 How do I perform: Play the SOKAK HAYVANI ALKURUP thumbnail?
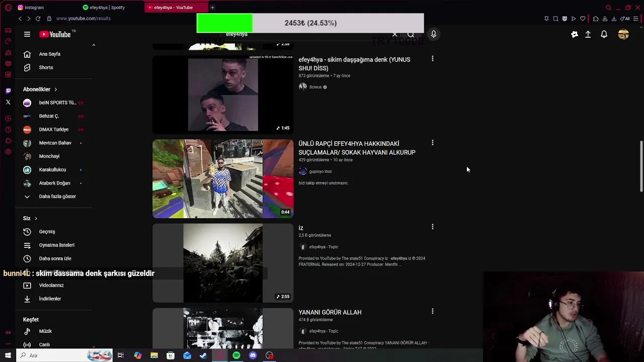pos(223,178)
